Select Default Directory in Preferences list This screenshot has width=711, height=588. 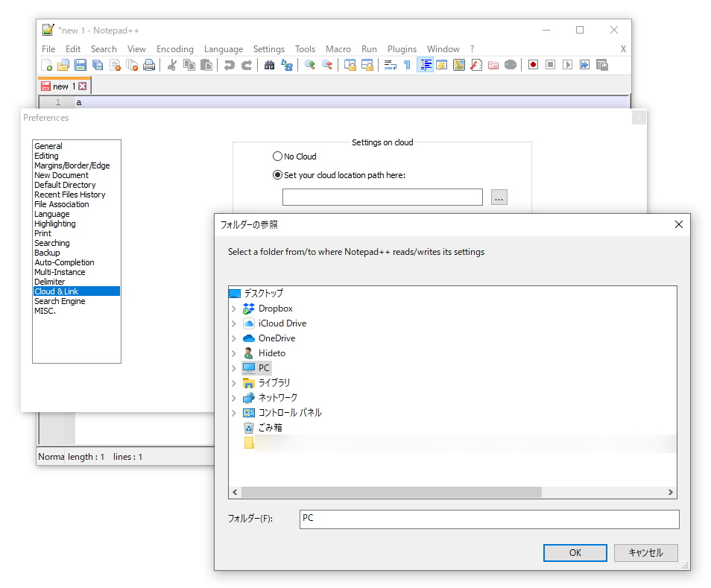tap(65, 185)
